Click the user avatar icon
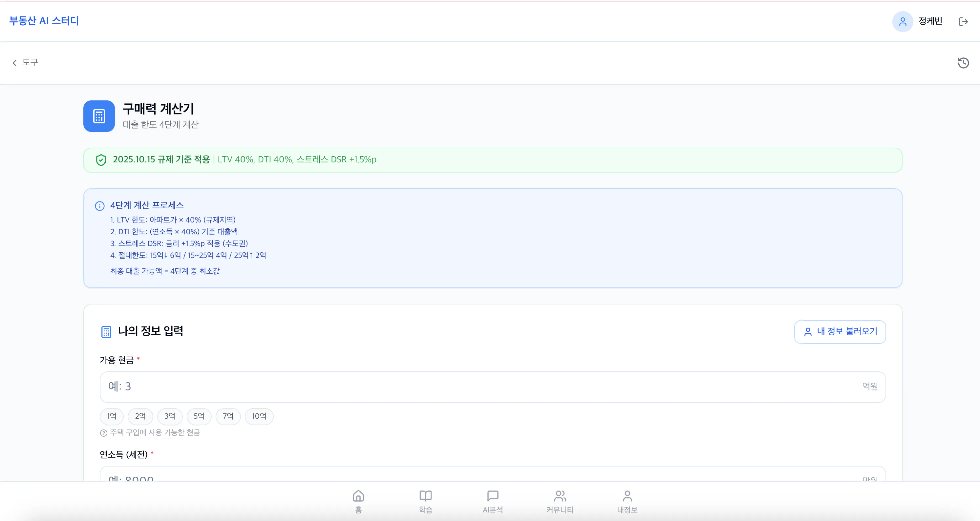The width and height of the screenshot is (980, 521). 903,22
